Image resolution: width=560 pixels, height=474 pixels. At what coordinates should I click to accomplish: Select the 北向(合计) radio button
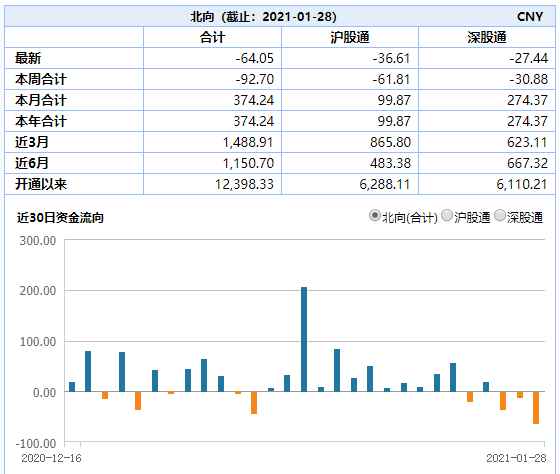click(x=374, y=216)
